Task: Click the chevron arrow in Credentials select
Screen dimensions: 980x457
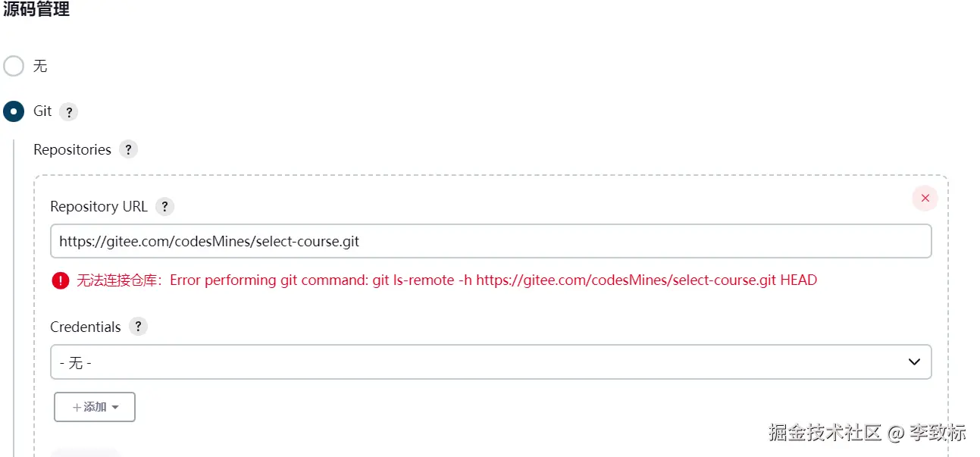Action: (x=914, y=362)
